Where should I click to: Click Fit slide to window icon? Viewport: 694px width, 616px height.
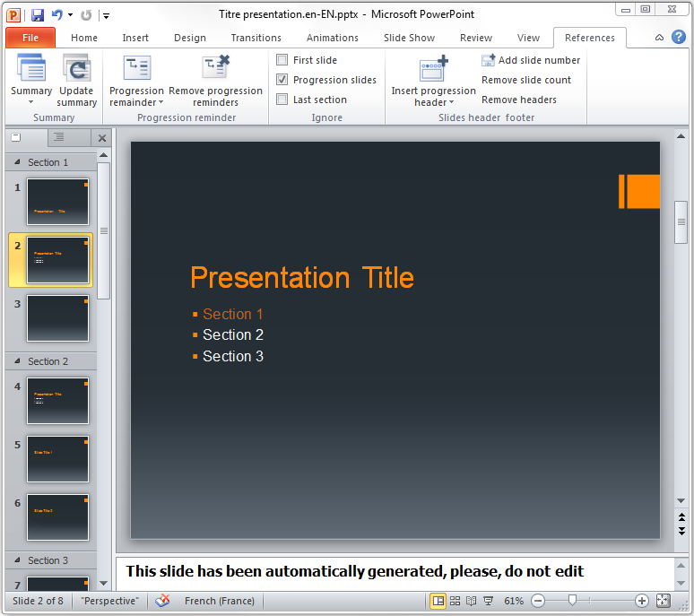[x=663, y=601]
